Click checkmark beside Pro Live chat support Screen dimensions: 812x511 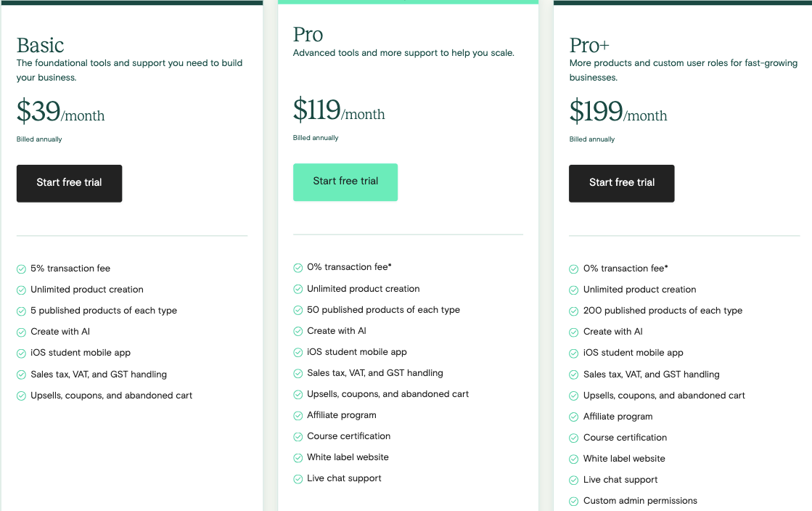[x=298, y=479]
